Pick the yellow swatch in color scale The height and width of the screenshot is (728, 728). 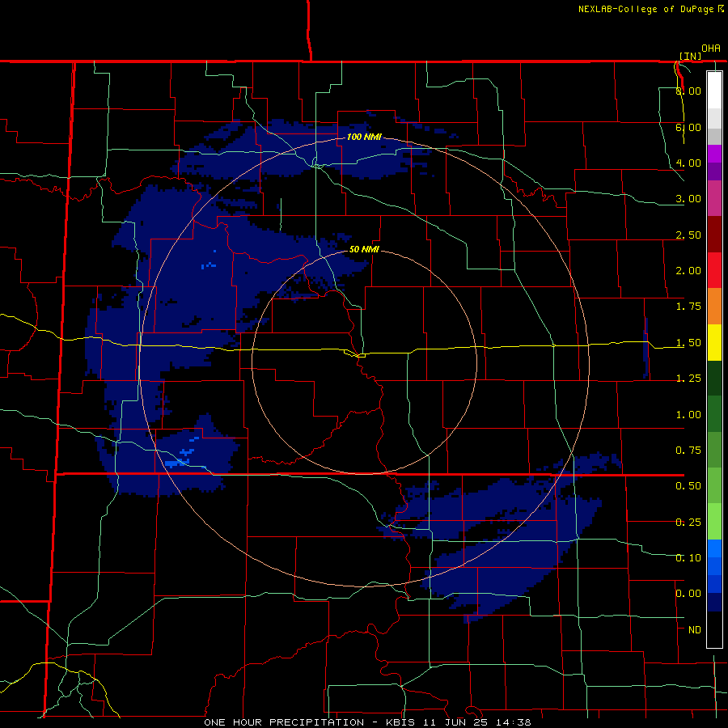(x=714, y=342)
